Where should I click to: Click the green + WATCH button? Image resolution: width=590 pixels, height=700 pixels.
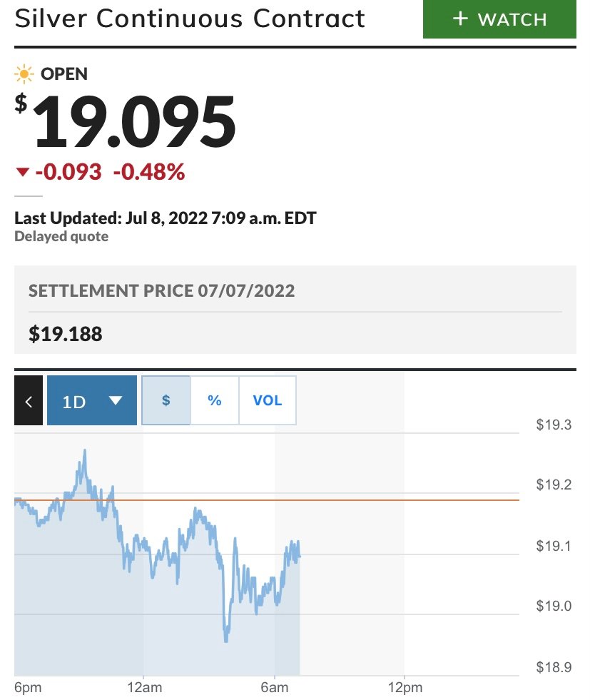click(499, 19)
